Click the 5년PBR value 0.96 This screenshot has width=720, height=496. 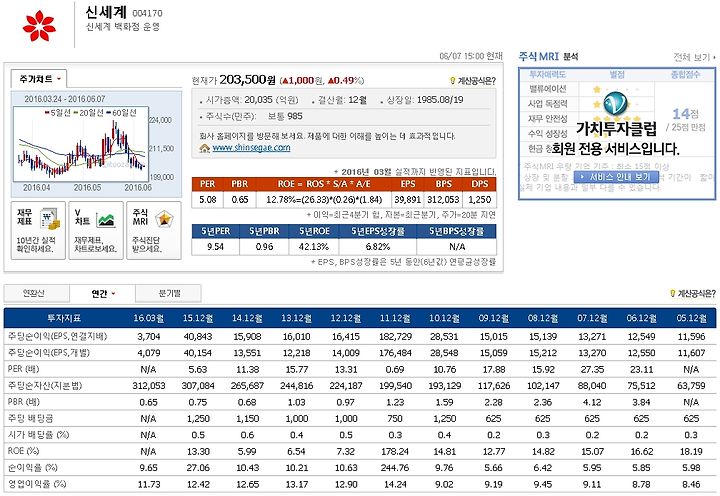[264, 247]
